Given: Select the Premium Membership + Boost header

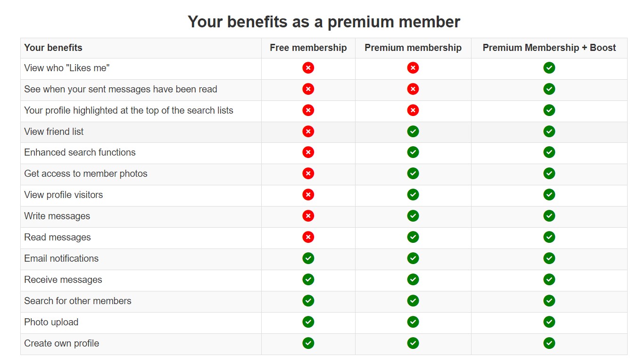Looking at the screenshot, I should coord(549,48).
